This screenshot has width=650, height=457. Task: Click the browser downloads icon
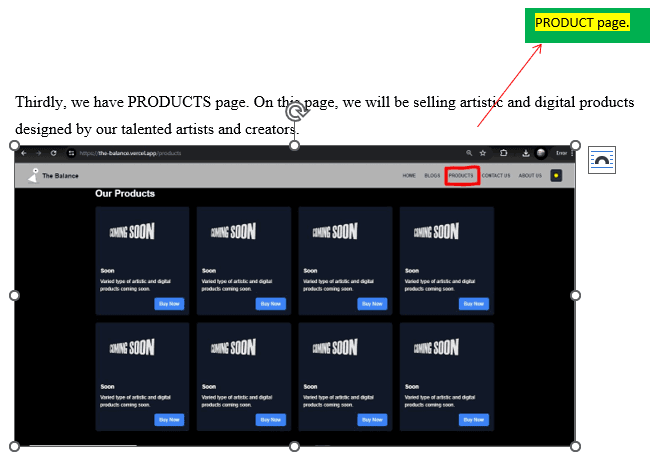526,153
